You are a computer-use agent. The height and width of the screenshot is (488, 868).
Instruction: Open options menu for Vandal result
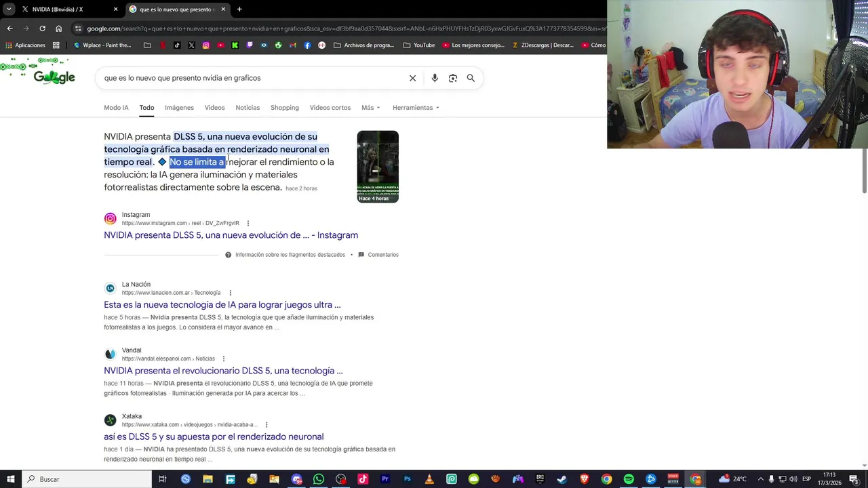pos(223,359)
